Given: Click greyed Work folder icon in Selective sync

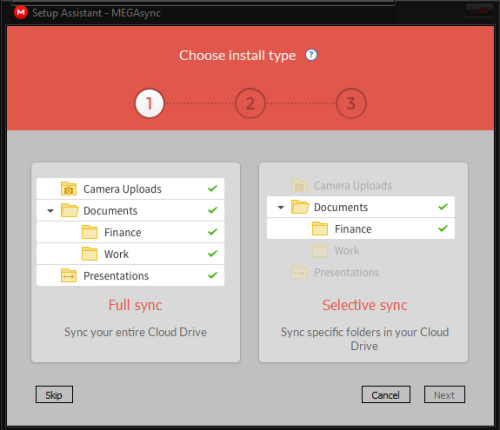Looking at the screenshot, I should coord(320,250).
